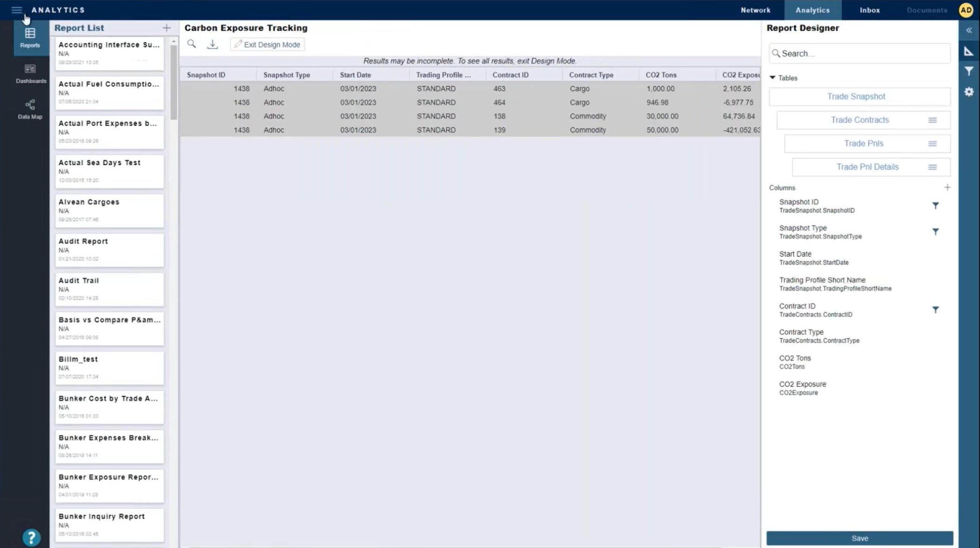This screenshot has height=548, width=980.
Task: Toggle filter on Snapshot Type column
Action: tap(935, 232)
